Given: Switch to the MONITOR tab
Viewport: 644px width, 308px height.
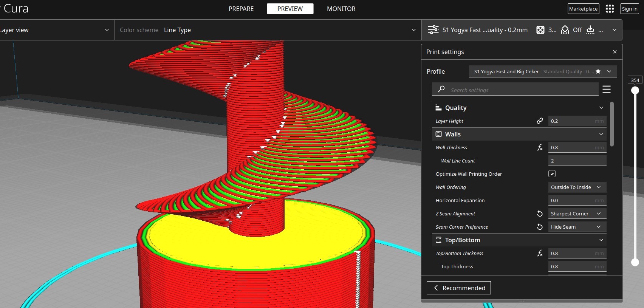Looking at the screenshot, I should [341, 9].
